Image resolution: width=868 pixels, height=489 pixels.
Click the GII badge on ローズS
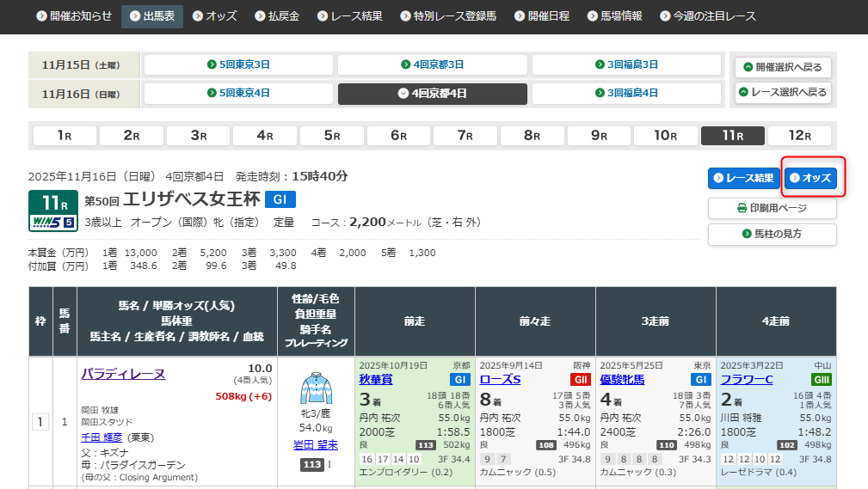(580, 380)
